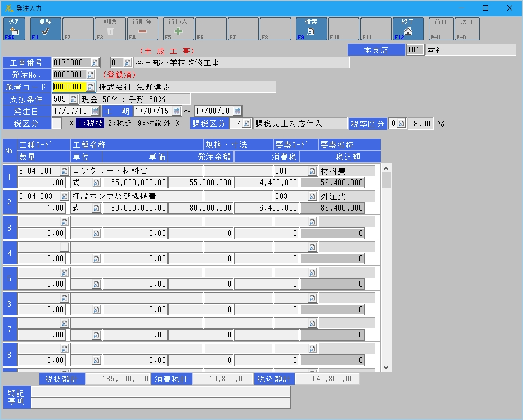
Task: Select the 2:税込 tax option
Action: [120, 124]
